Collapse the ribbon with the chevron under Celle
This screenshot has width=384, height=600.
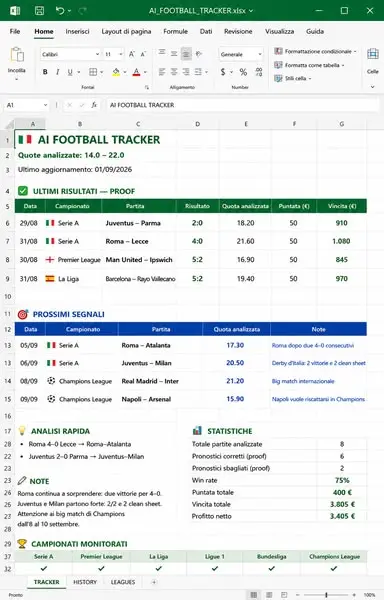click(x=373, y=87)
